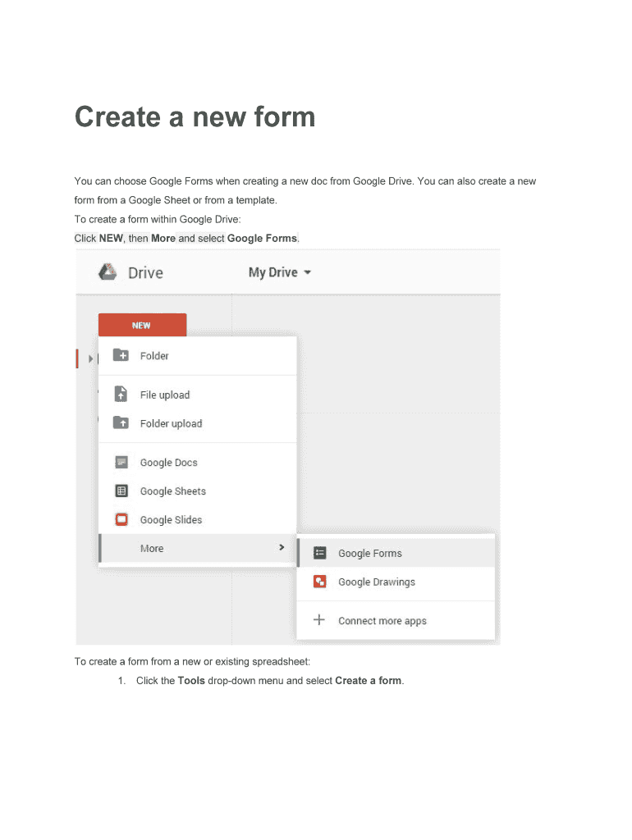Click the Drive title text

click(x=145, y=273)
